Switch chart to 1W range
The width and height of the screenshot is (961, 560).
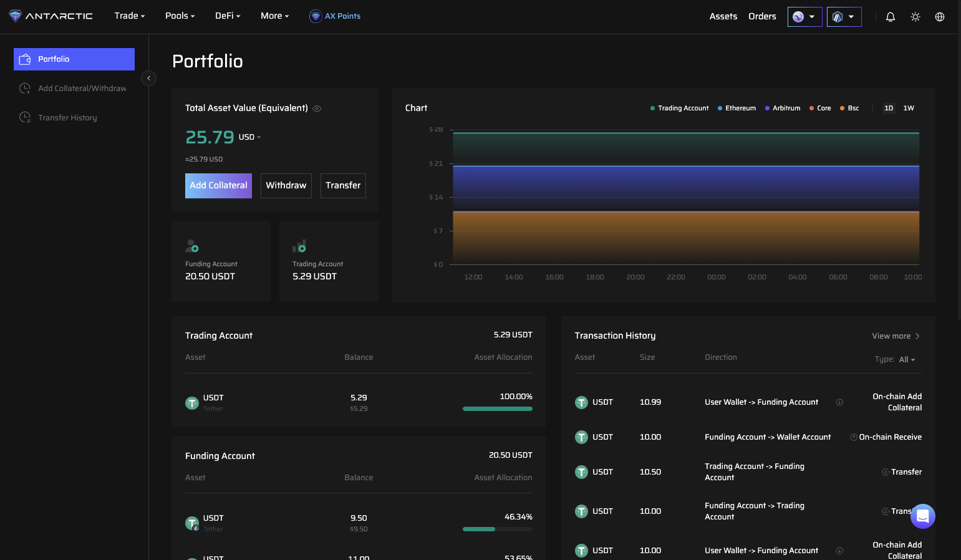pyautogui.click(x=909, y=109)
